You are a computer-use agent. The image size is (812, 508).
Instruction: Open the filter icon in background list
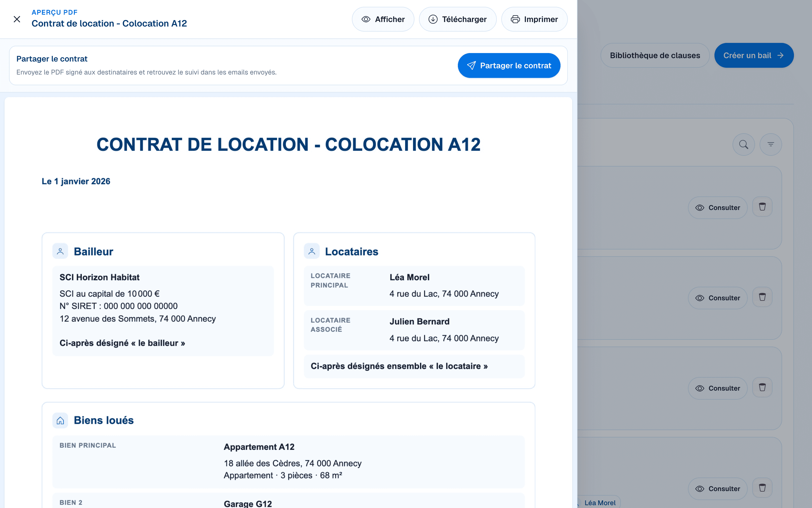tap(771, 144)
